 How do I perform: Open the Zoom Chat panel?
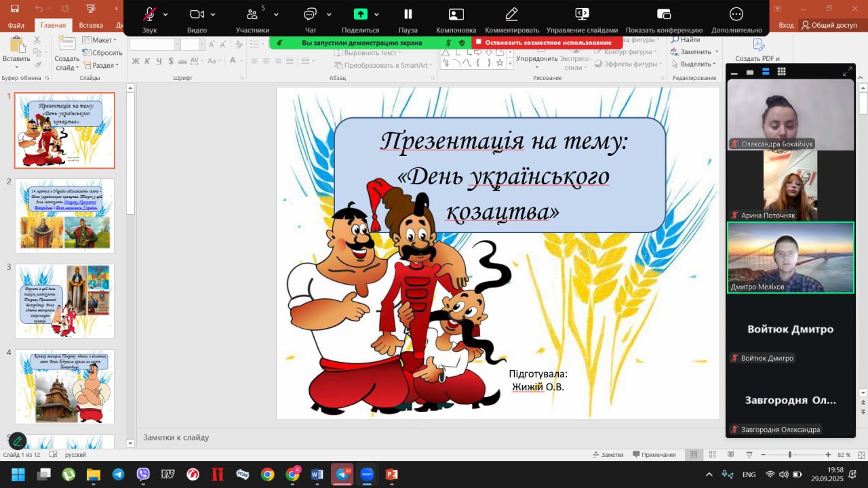pyautogui.click(x=311, y=15)
